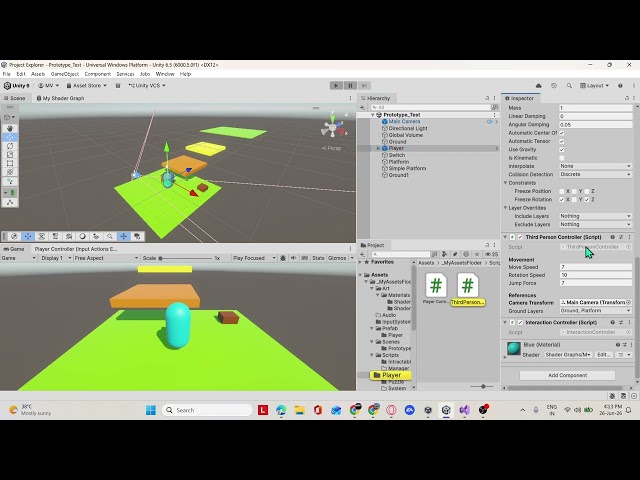
Task: Open the Hierarchy add object plus button
Action: (362, 107)
